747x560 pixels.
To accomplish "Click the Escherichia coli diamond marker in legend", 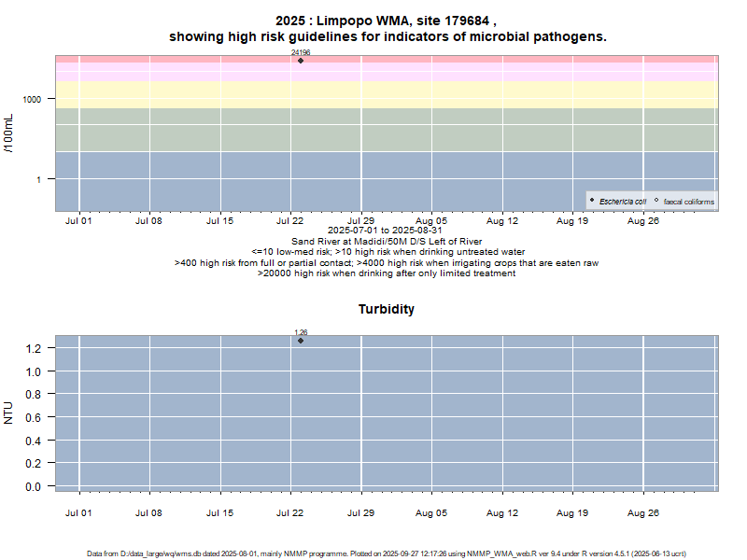I will click(592, 201).
